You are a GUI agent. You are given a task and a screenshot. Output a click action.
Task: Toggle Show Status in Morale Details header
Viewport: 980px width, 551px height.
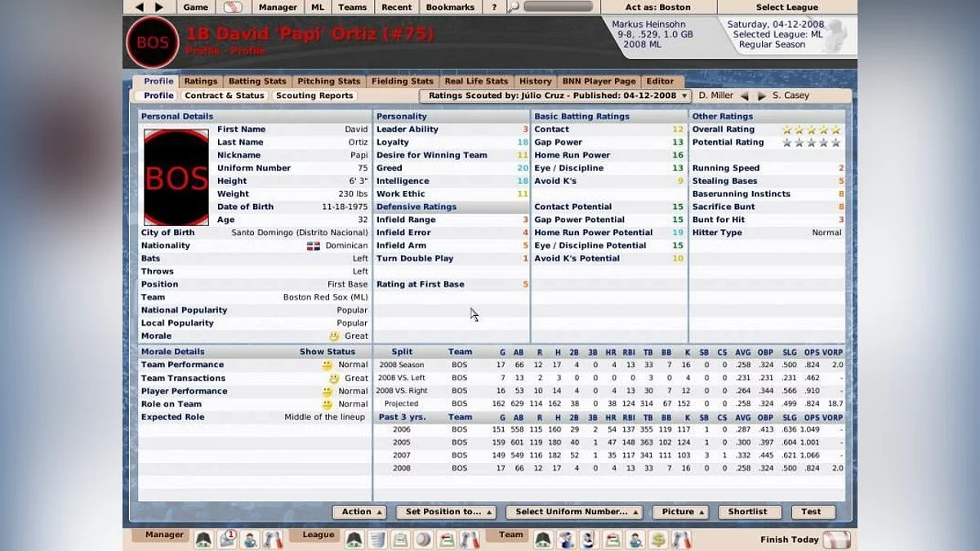point(327,352)
